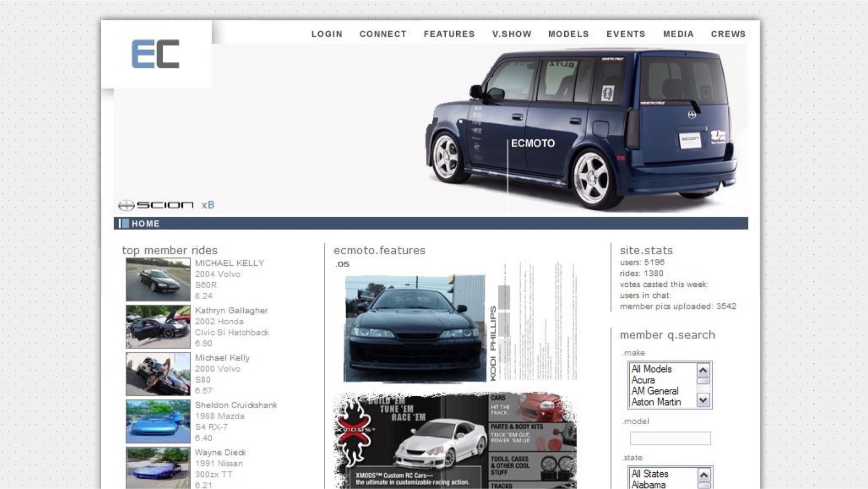Go to the EVENTS page
Screen dimensions: 868x489
[626, 34]
